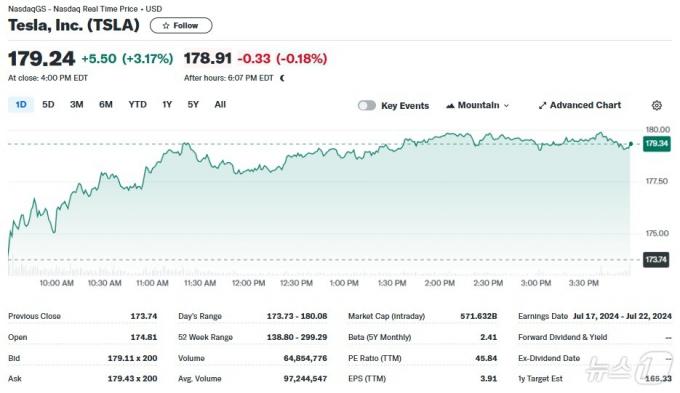Click the PE Ratio (TTM) value 45.84

pos(486,358)
